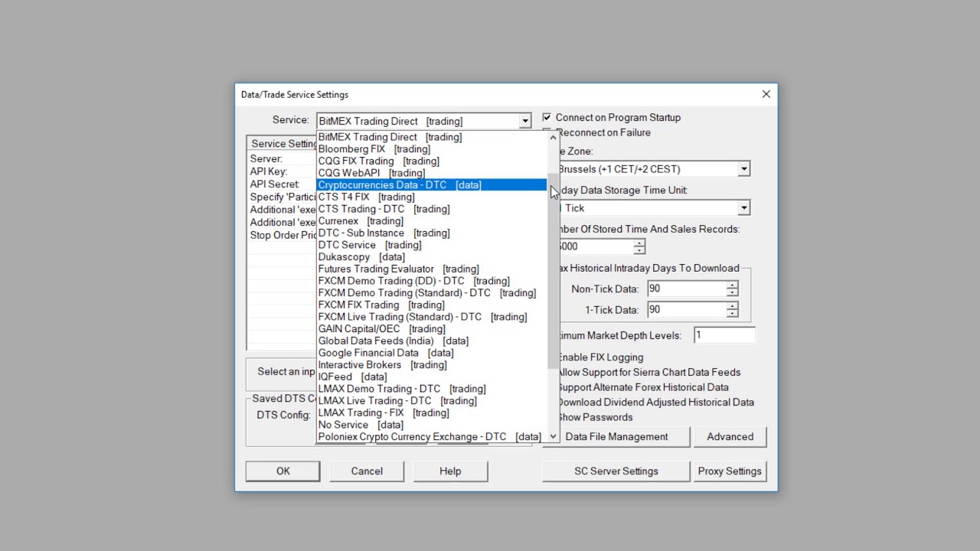Image resolution: width=980 pixels, height=551 pixels.
Task: Toggle Connect on Program Startup checkbox
Action: (547, 118)
